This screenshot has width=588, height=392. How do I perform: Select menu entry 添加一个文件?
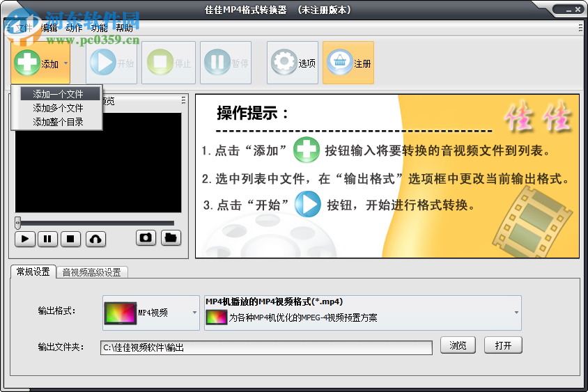61,94
